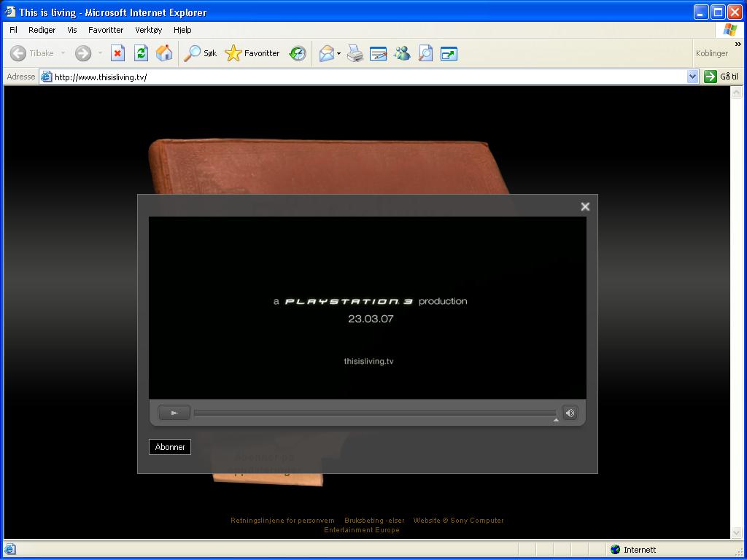This screenshot has height=560, width=747.
Task: Click the small marker at seek bar end
Action: [x=556, y=419]
